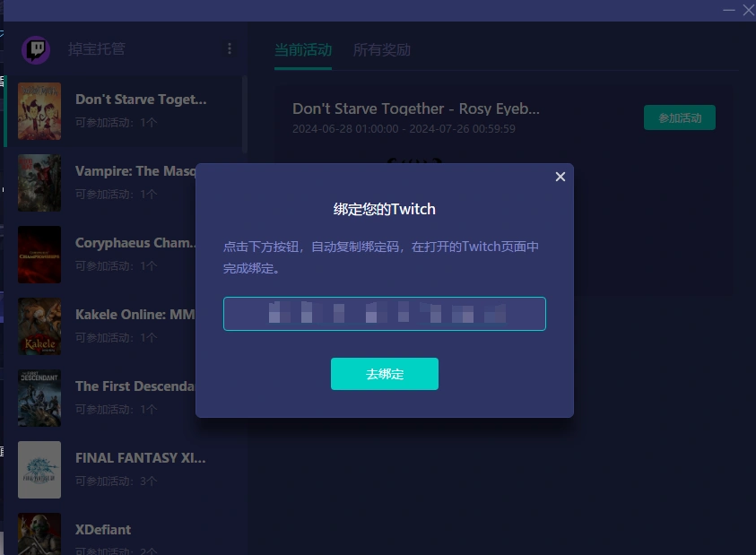Click 可参加活动: 3个 under Final Fantasy
This screenshot has width=756, height=555.
[117, 481]
